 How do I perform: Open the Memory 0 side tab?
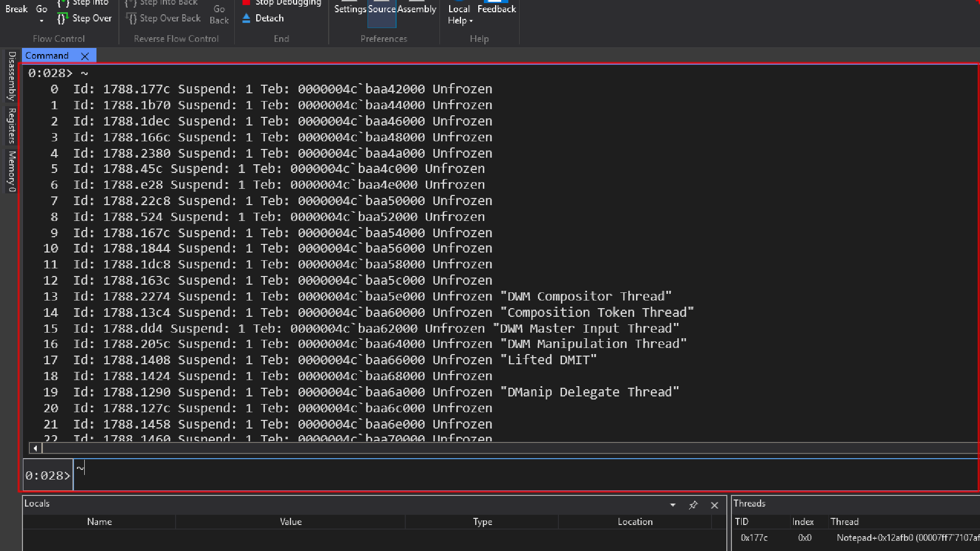pos(12,171)
